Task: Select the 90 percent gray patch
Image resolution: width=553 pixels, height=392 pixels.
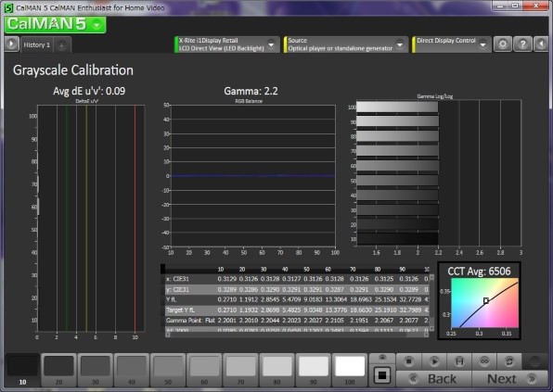Action: point(314,370)
